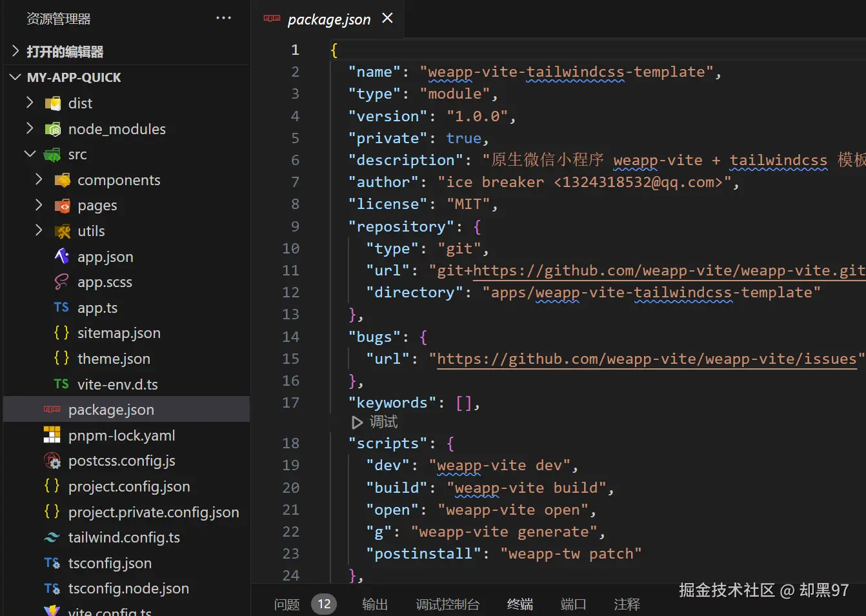Expand the node_modules folder chevron

(x=30, y=128)
